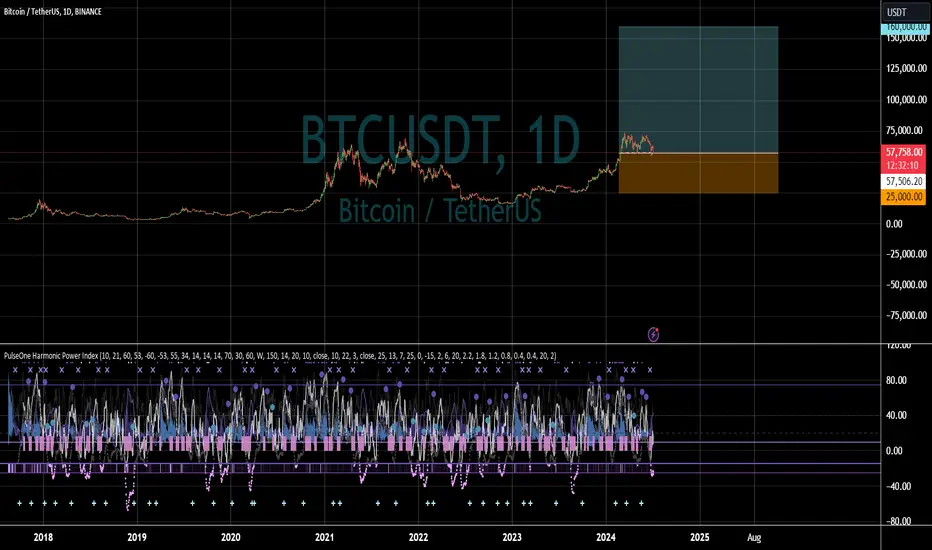Select the green profit zone of long position

click(698, 90)
